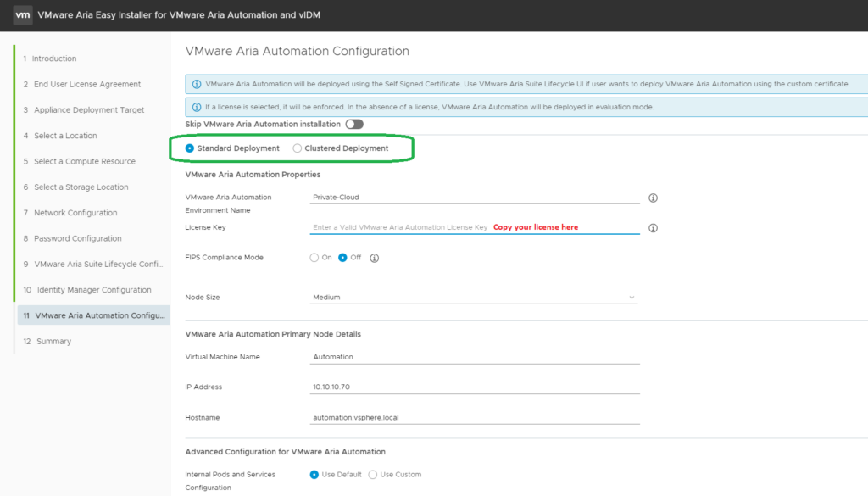
Task: Click the Hostname input field
Action: click(475, 417)
